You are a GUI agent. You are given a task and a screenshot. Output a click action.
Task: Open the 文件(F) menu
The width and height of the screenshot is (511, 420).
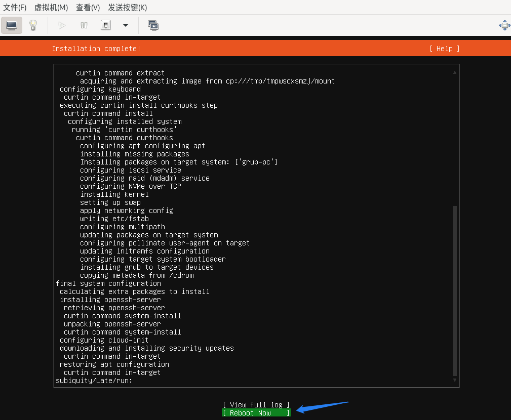coord(15,8)
